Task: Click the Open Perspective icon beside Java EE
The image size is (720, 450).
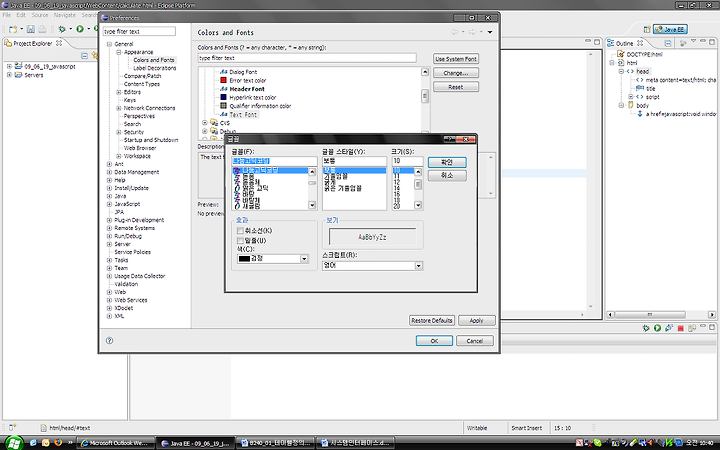Action: (x=647, y=29)
